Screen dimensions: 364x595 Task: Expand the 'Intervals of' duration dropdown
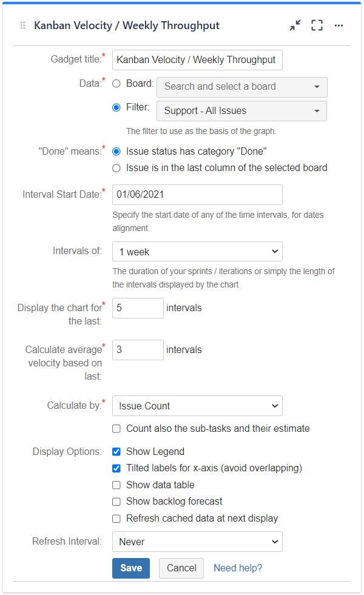197,251
